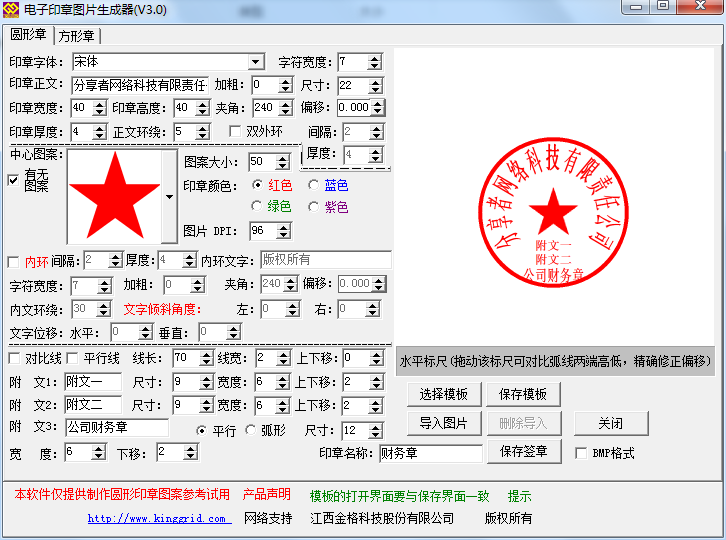The image size is (726, 540).
Task: Switch to the 圆形章 tab
Action: coord(28,35)
